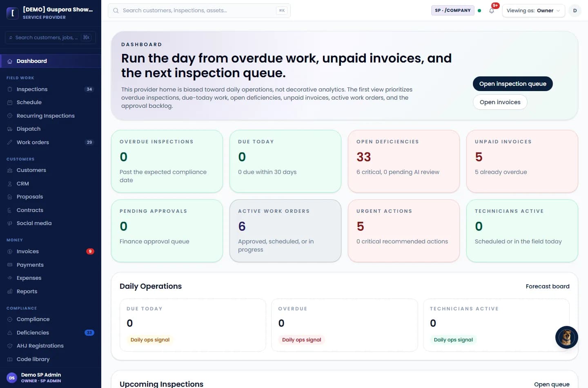
Task: Focus the sidebar search customers, jobs field
Action: [x=50, y=38]
